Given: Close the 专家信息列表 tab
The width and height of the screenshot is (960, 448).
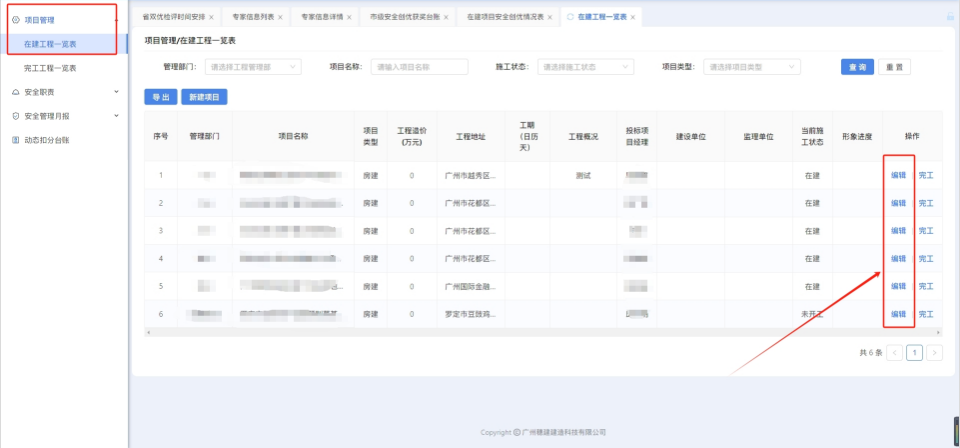Looking at the screenshot, I should coord(280,18).
